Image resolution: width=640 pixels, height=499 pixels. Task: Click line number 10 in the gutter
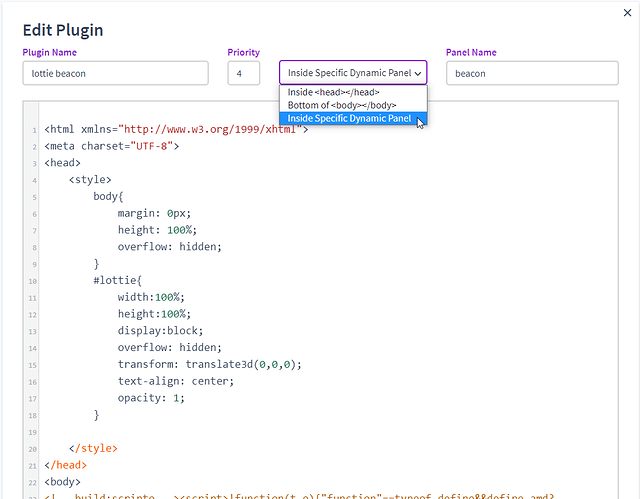pyautogui.click(x=32, y=281)
